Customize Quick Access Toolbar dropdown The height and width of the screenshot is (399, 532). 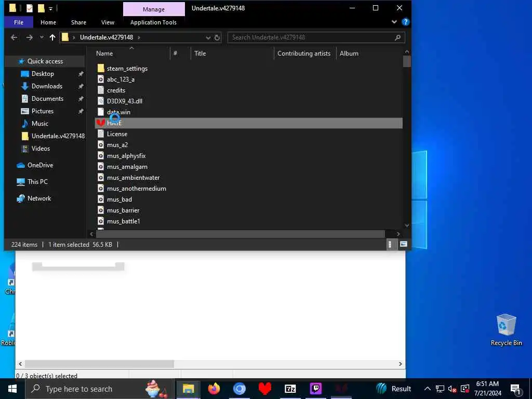(x=50, y=8)
